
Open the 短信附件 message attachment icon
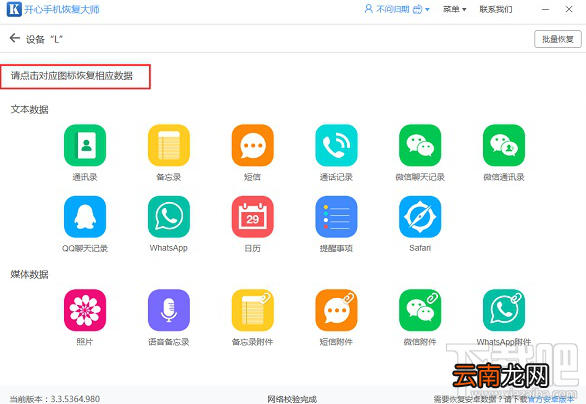[336, 310]
